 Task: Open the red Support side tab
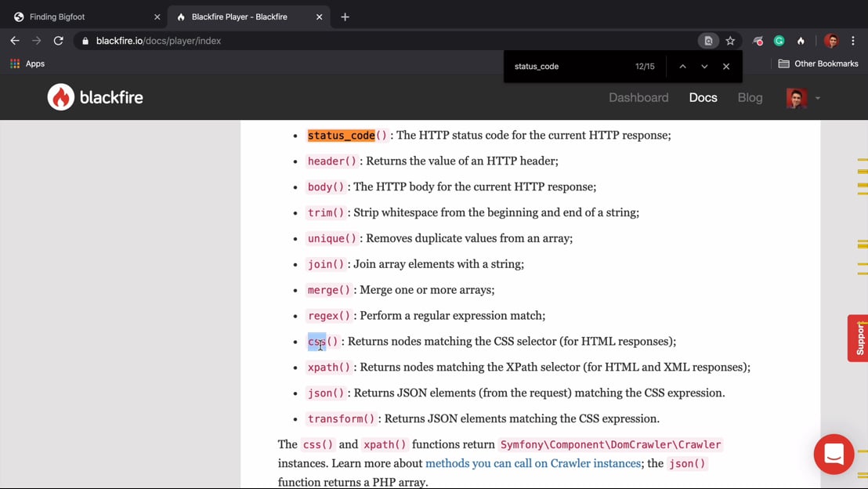(858, 339)
